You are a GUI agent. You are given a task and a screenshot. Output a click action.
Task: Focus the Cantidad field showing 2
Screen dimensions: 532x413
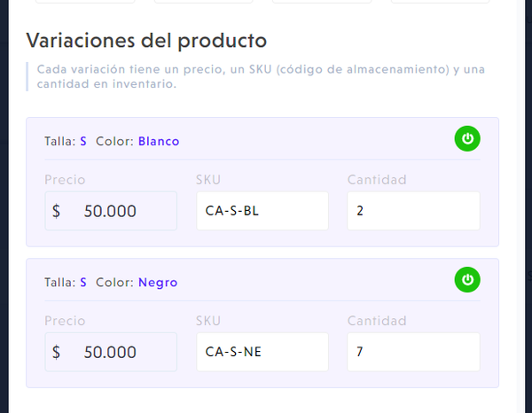click(x=413, y=211)
